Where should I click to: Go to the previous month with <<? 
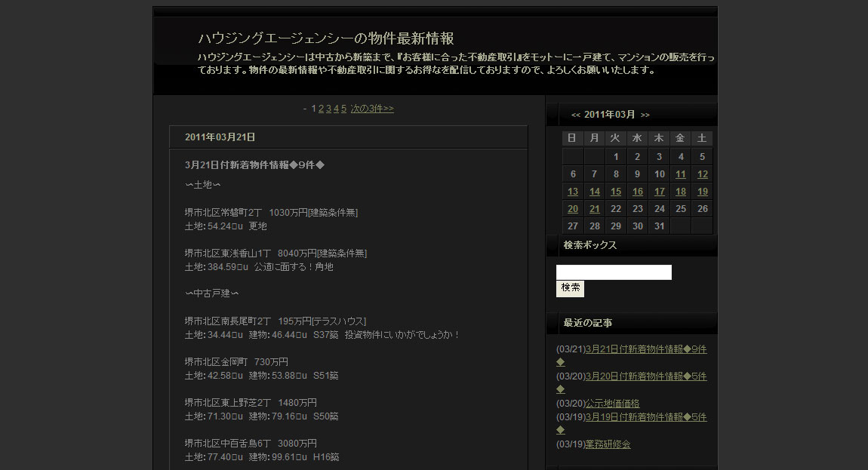click(576, 115)
